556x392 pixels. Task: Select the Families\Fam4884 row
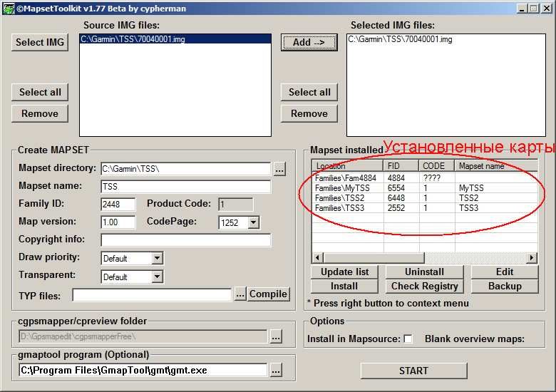tap(425, 178)
